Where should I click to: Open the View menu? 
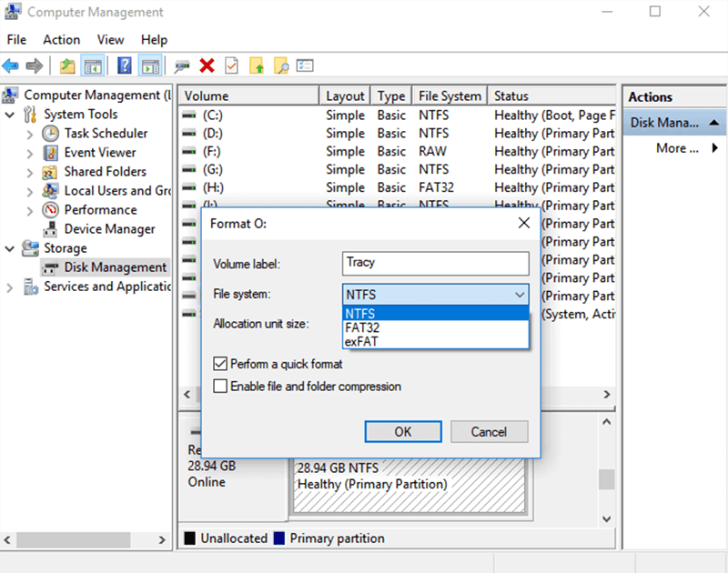(x=110, y=39)
